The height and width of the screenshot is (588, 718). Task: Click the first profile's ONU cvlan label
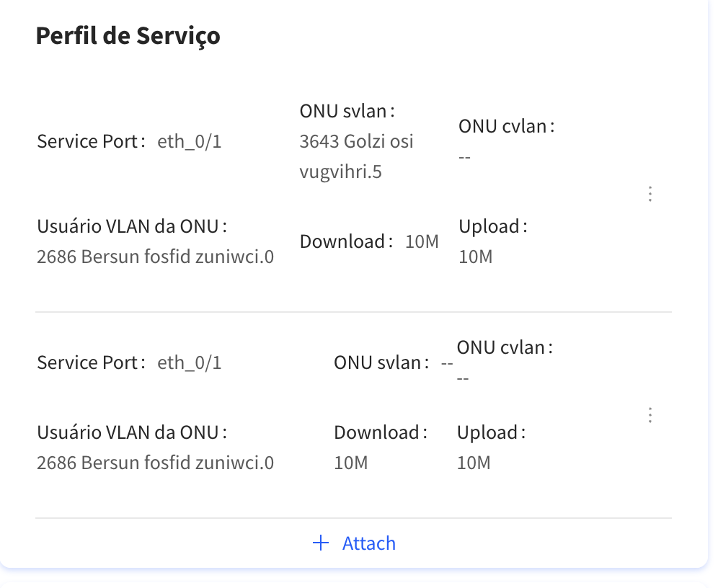tap(505, 127)
